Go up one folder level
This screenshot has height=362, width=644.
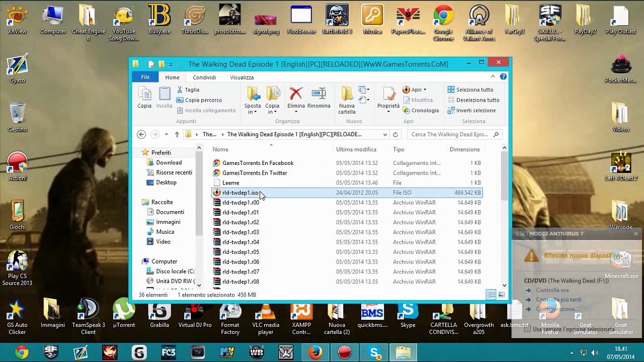[x=177, y=134]
